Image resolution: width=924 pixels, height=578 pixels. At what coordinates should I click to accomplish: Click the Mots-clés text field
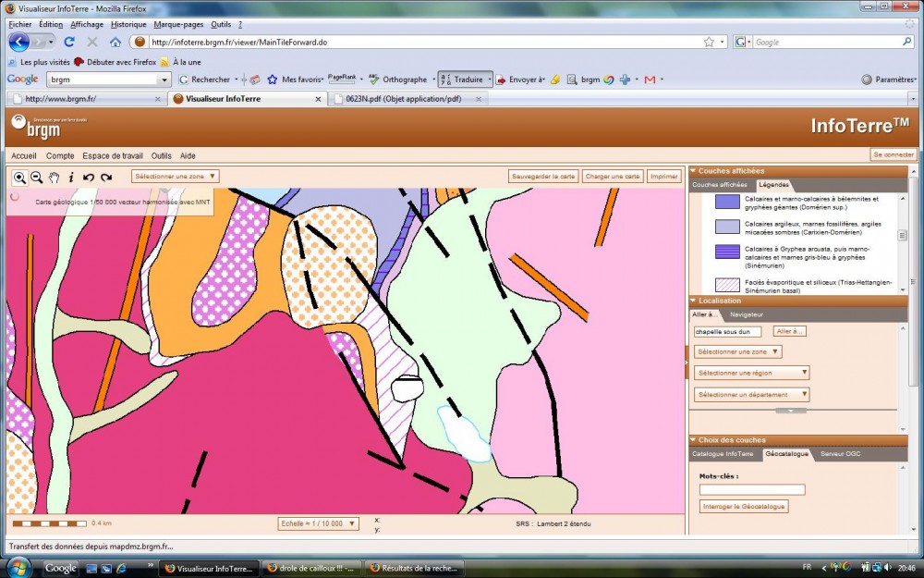coord(752,490)
